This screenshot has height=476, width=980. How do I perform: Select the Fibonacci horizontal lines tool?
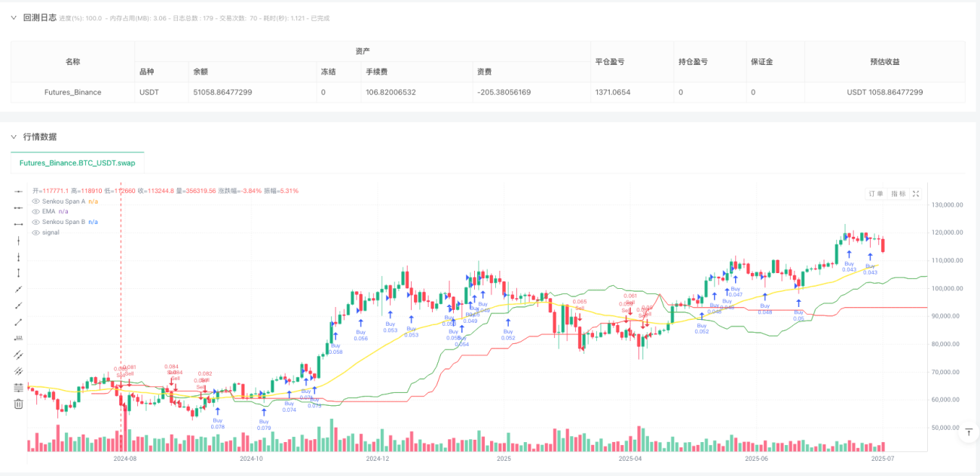tap(18, 387)
